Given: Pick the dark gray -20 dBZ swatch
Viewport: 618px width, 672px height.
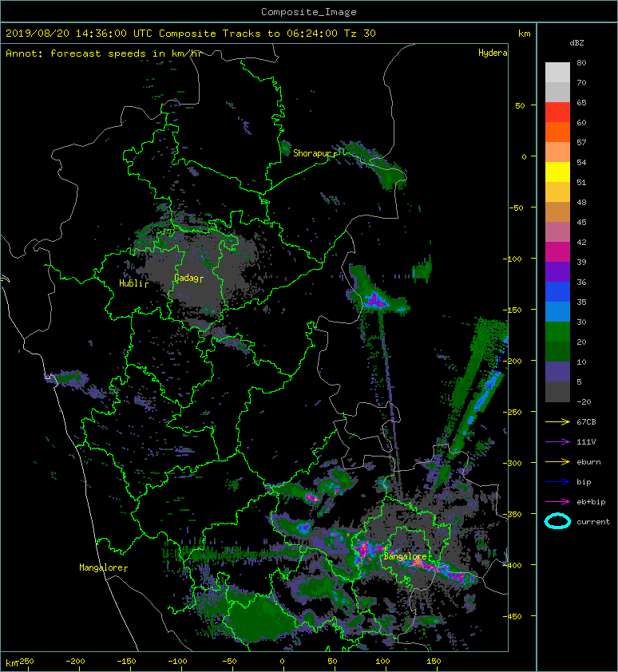Looking at the screenshot, I should (x=557, y=392).
